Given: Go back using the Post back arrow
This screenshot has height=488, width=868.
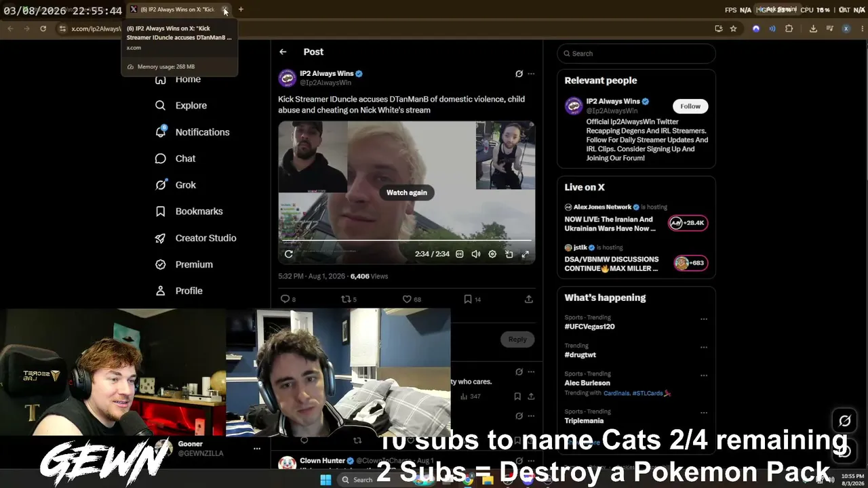Looking at the screenshot, I should [283, 52].
